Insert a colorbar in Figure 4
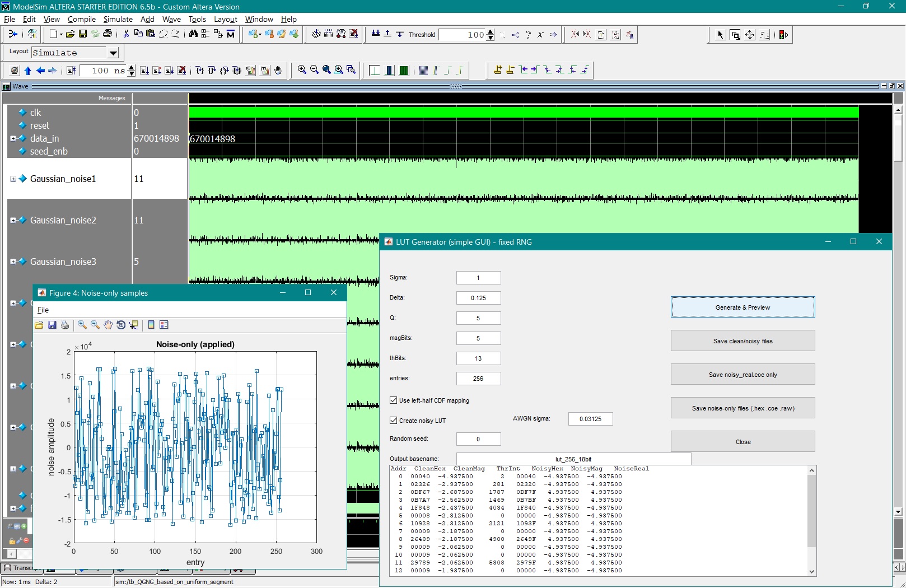The width and height of the screenshot is (906, 588). point(151,325)
